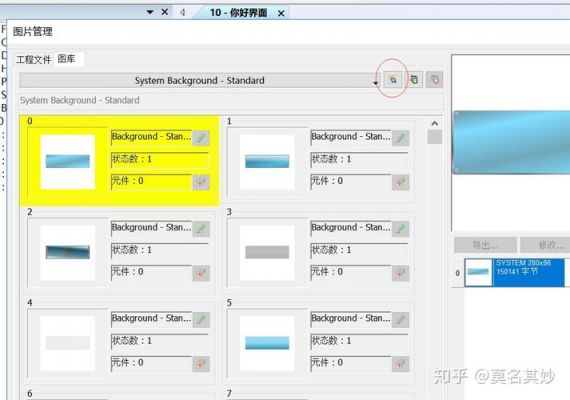Select the picture 3 gray rectangle thumbnail
Viewport: 570px width, 400px height.
pyautogui.click(x=267, y=252)
